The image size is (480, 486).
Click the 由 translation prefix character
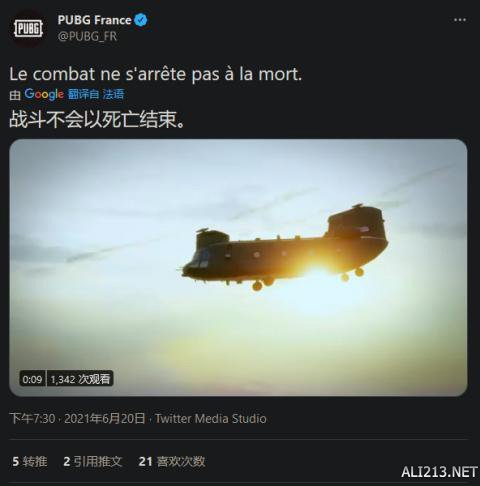[15, 95]
